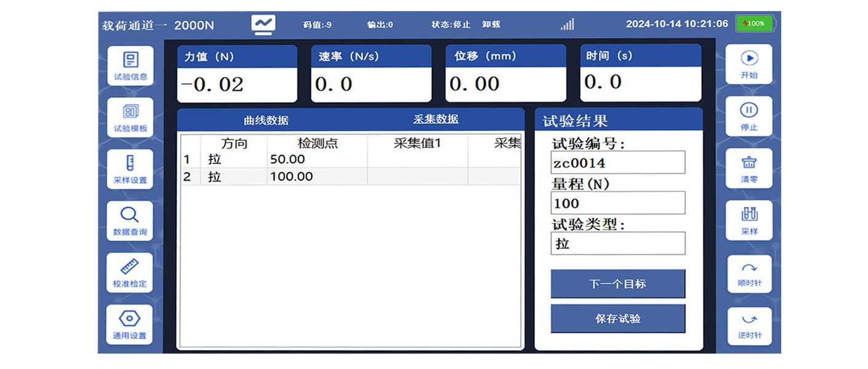Viewport: 868px width, 369px height.
Task: Click the 采样 sampling icon
Action: (749, 220)
